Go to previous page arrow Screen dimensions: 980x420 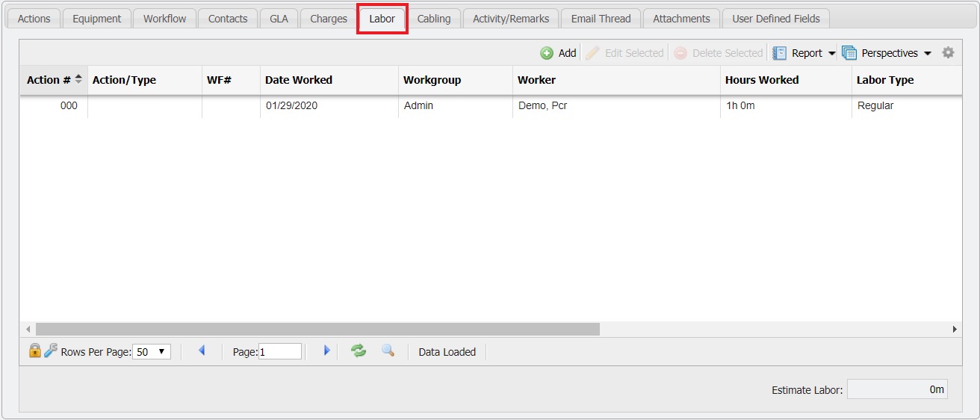click(x=202, y=350)
